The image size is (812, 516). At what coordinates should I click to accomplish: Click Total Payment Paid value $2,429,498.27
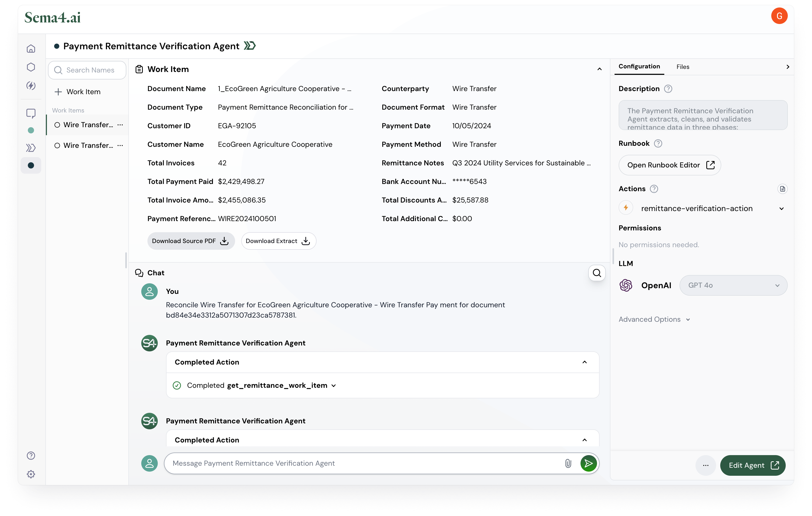click(241, 182)
